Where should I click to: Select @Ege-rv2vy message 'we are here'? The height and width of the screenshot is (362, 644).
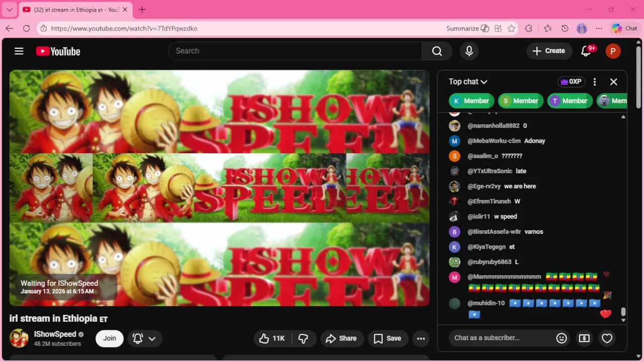pyautogui.click(x=520, y=186)
